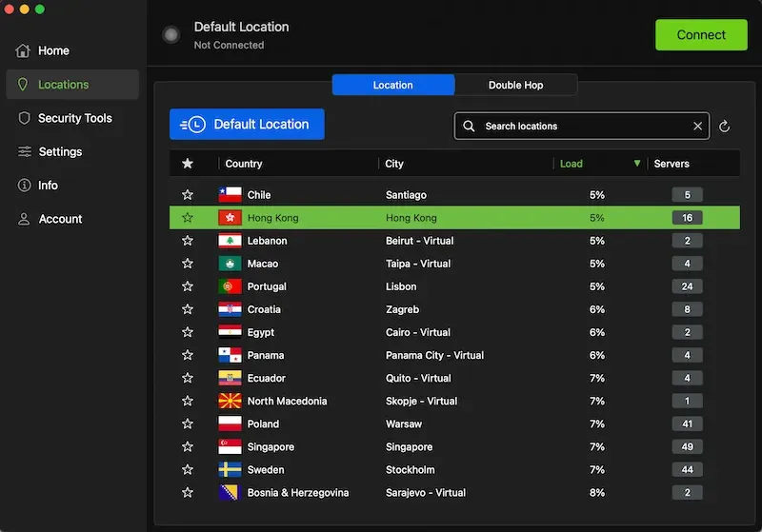Star the Portugal location
762x532 pixels.
188,286
